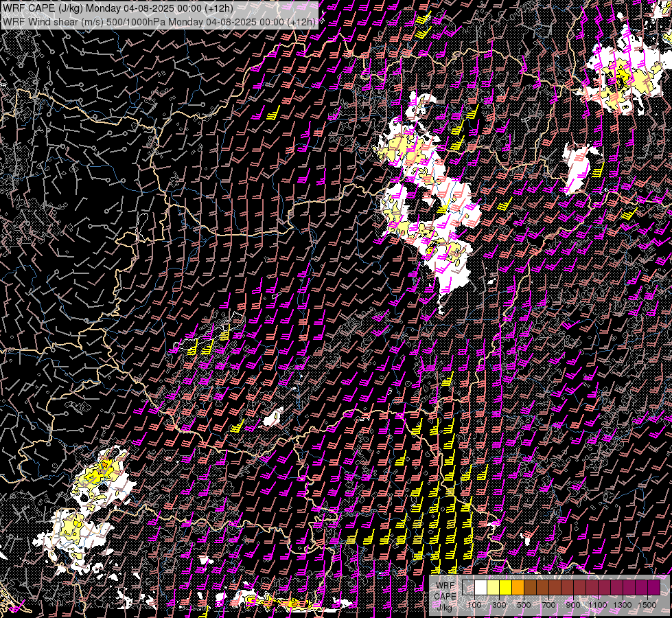Click the legend label 1500
The height and width of the screenshot is (618, 672).
tap(647, 605)
